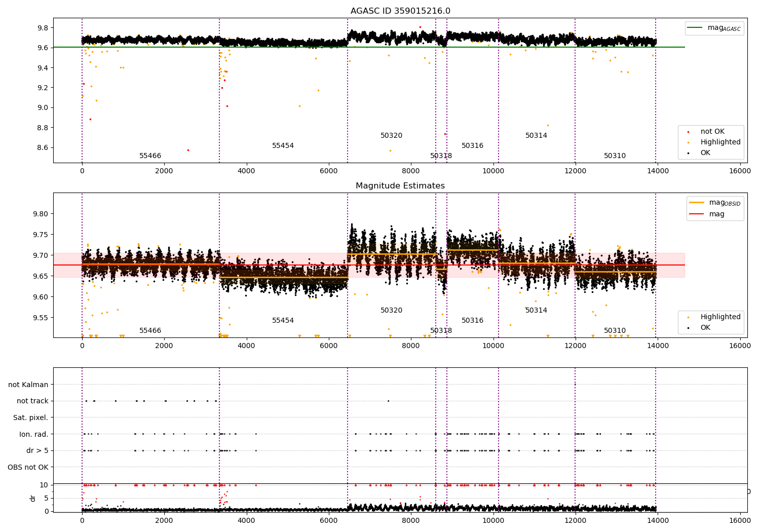This screenshot has width=760, height=532.
Task: Click the 10 tick on the dr axis
Action: pos(45,485)
